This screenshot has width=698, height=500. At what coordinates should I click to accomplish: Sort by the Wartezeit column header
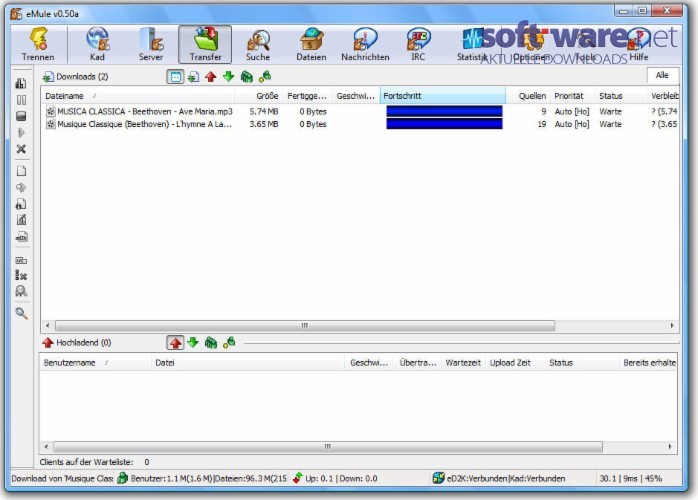pos(463,362)
